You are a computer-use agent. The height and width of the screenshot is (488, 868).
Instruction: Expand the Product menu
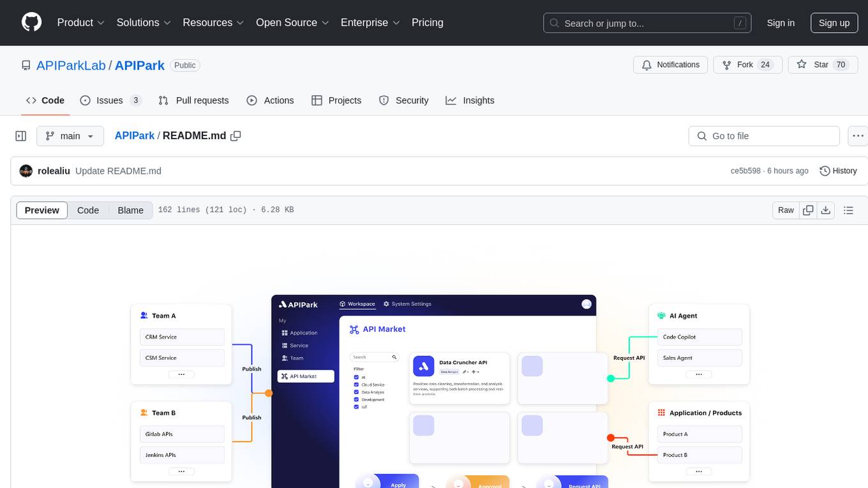point(81,22)
